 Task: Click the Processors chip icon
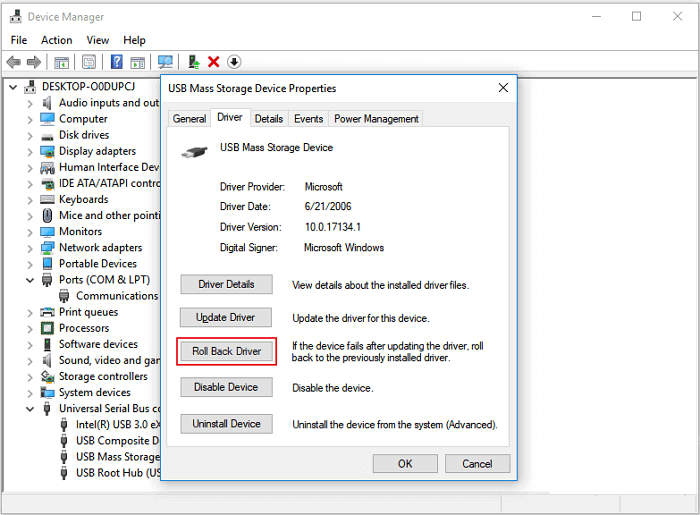tap(47, 328)
